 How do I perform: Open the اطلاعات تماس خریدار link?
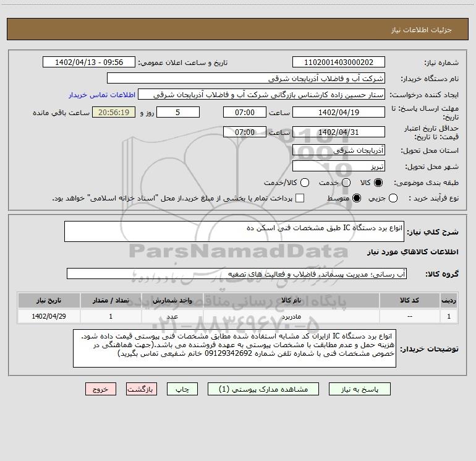(102, 95)
